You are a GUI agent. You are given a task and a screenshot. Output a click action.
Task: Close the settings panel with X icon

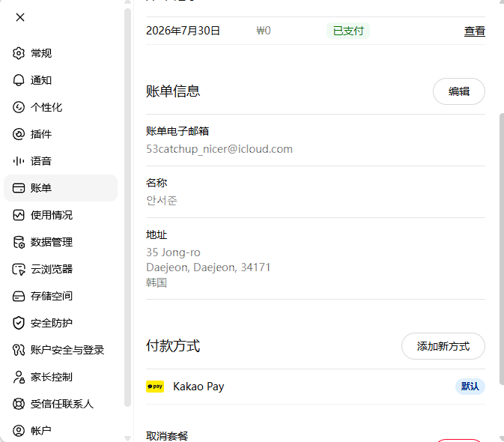coord(20,17)
